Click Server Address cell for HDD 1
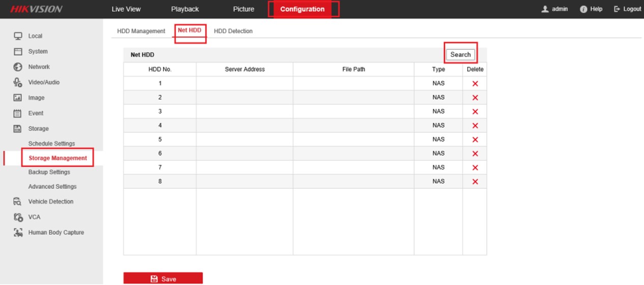Image resolution: width=644 pixels, height=285 pixels. pyautogui.click(x=244, y=83)
